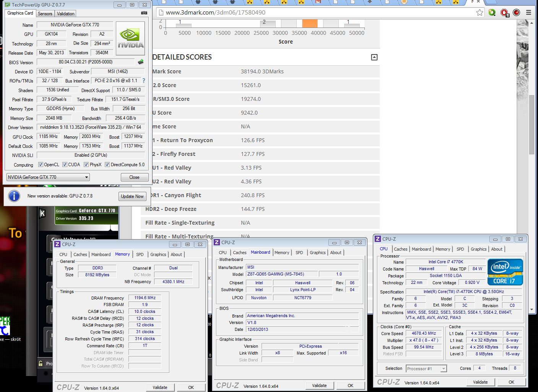Viewport: 538px width, 392px height.
Task: Click Multiplier value x 47.0
Action: tap(424, 340)
